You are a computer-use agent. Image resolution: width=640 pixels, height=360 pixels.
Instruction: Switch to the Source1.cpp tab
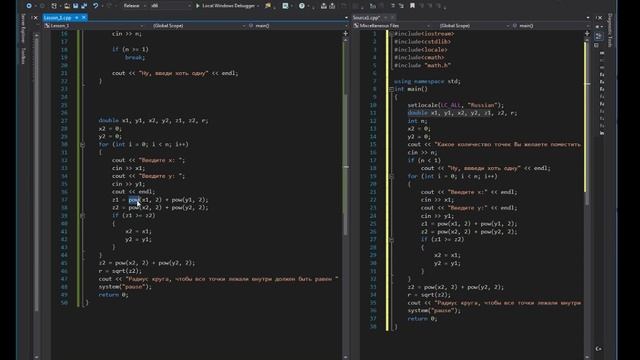366,18
